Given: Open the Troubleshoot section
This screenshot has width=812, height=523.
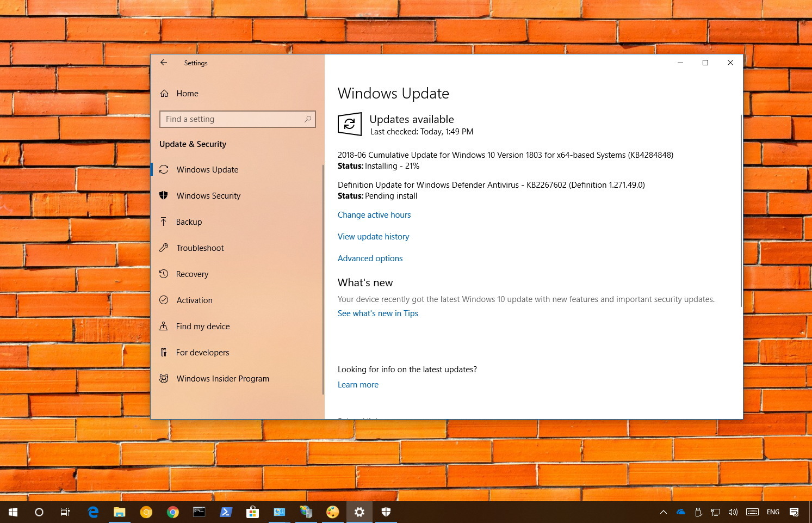Looking at the screenshot, I should (200, 248).
